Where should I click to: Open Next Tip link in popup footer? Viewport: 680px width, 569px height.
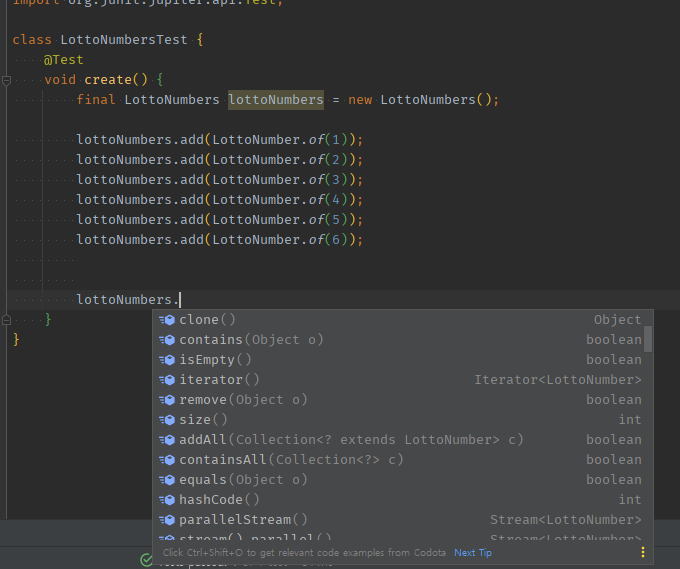473,553
